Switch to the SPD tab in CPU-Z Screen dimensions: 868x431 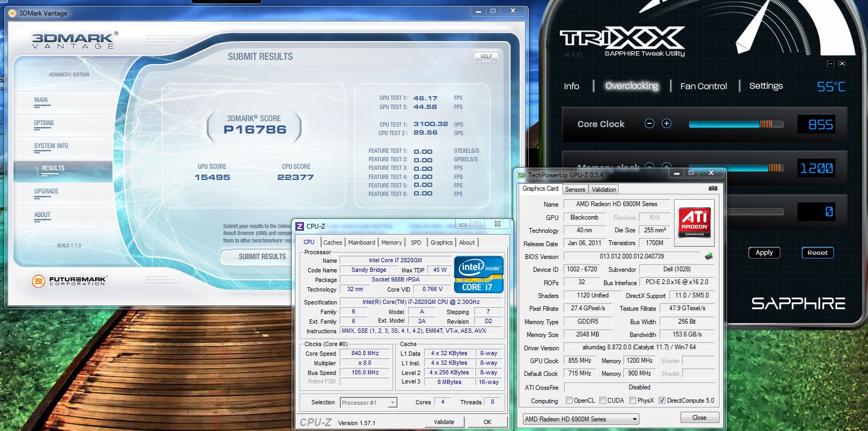[x=416, y=242]
